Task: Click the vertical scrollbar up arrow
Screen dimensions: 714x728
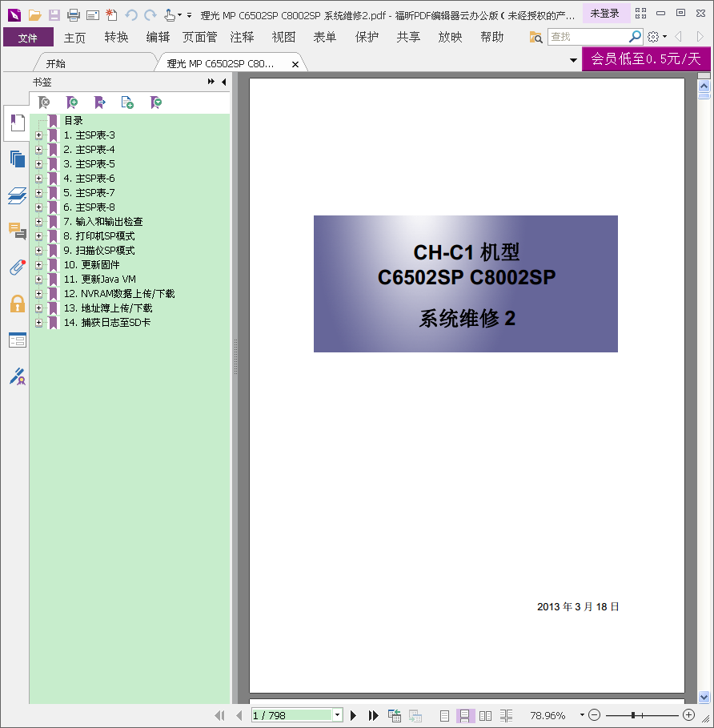Action: coord(704,86)
